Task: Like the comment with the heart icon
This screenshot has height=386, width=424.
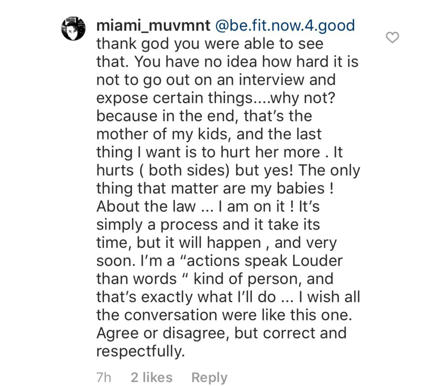Action: click(x=392, y=37)
